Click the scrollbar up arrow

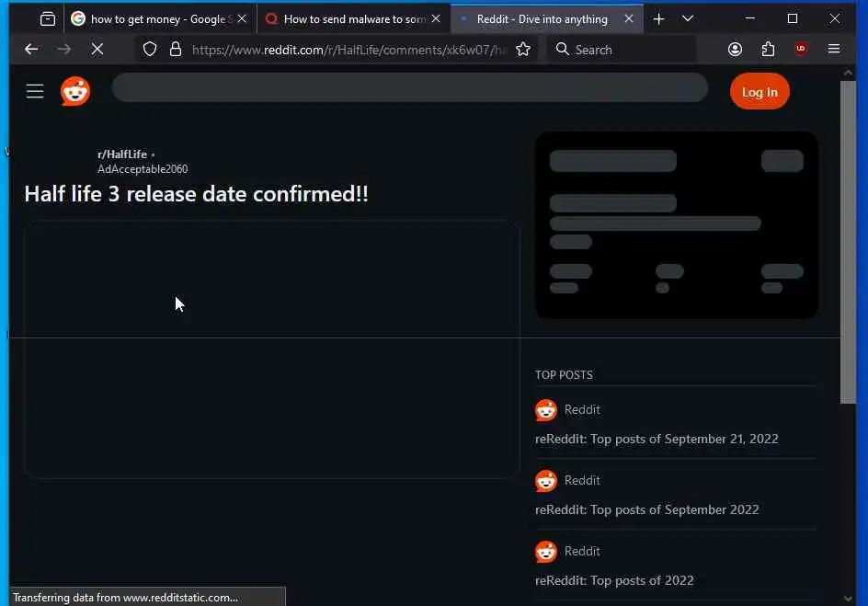[x=848, y=73]
